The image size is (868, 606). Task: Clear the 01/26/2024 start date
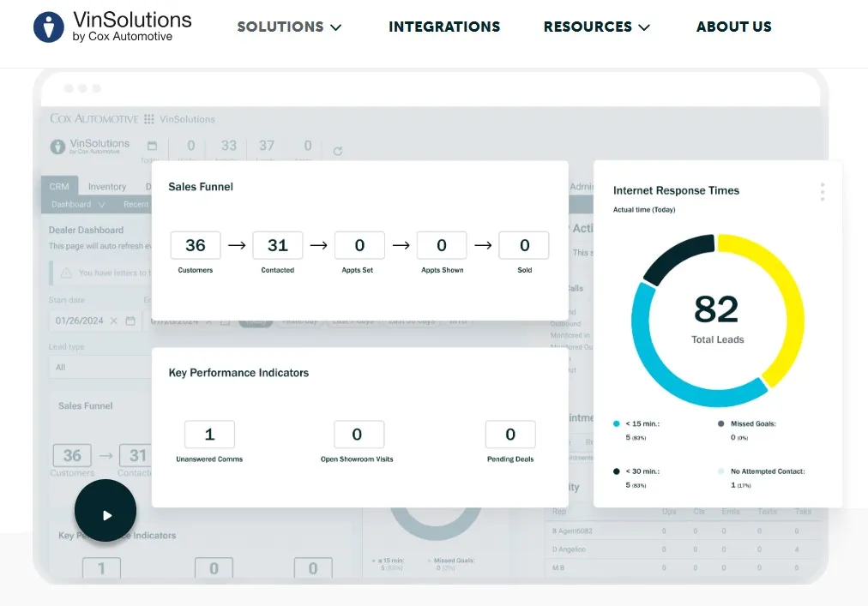tap(113, 321)
